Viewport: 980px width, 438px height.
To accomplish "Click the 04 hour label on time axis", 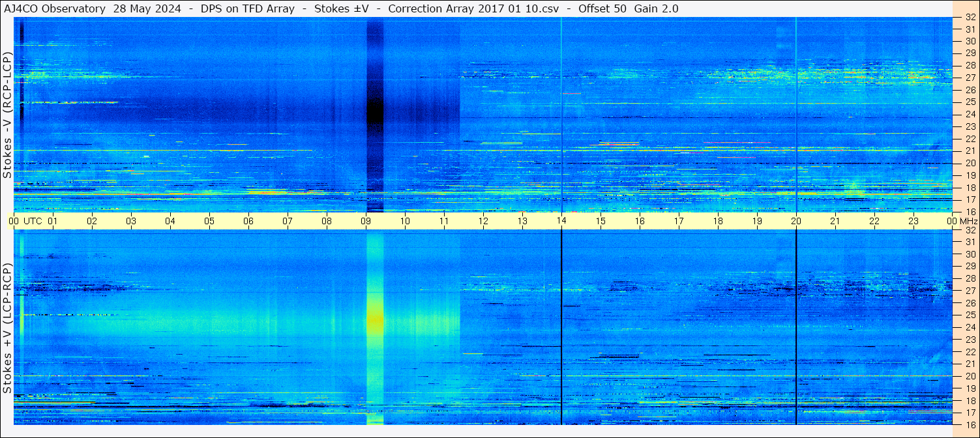I will pos(170,221).
